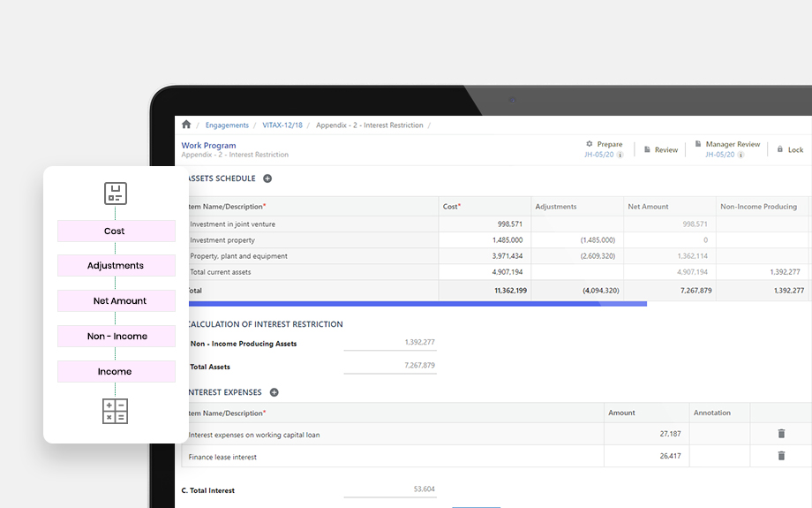The width and height of the screenshot is (812, 508).
Task: Click total adjustments value (4,094,320)
Action: coord(601,291)
